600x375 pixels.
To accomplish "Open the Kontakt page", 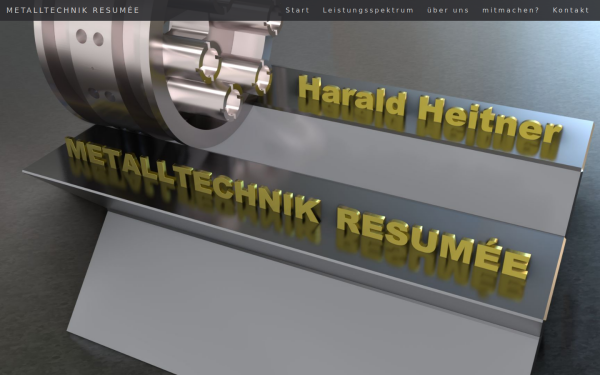I will pyautogui.click(x=571, y=10).
